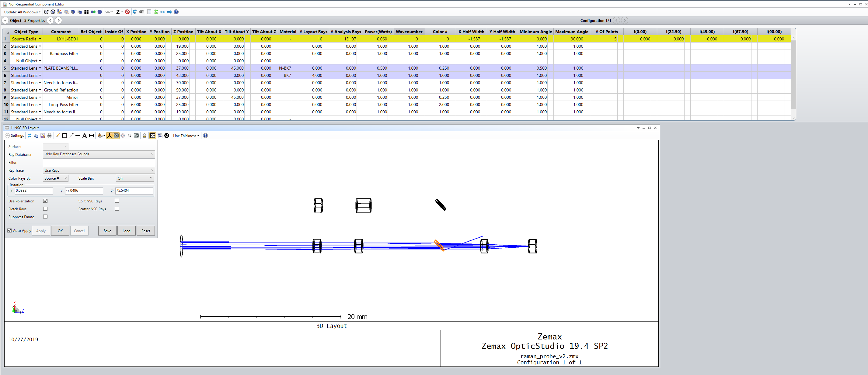
Task: Copy layout to clipboard icon
Action: 36,136
